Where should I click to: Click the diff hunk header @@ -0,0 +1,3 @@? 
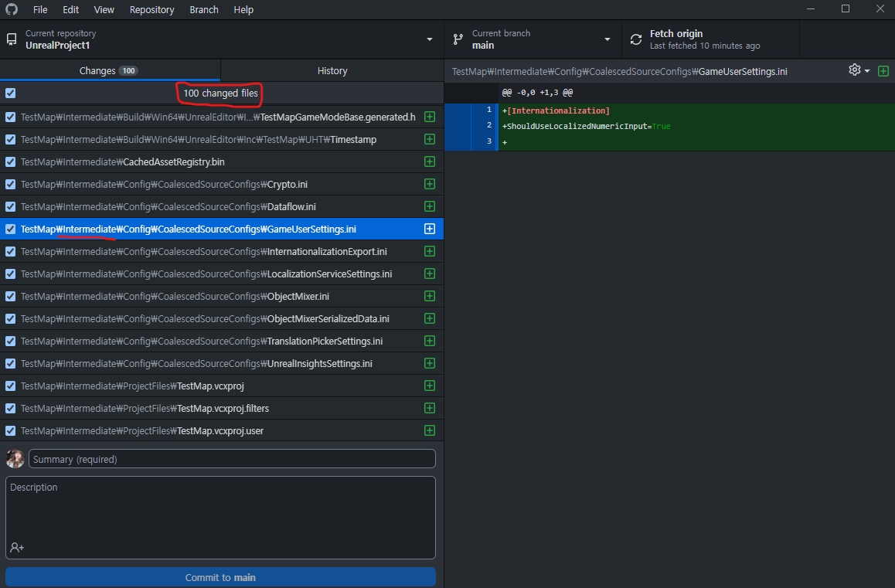537,93
